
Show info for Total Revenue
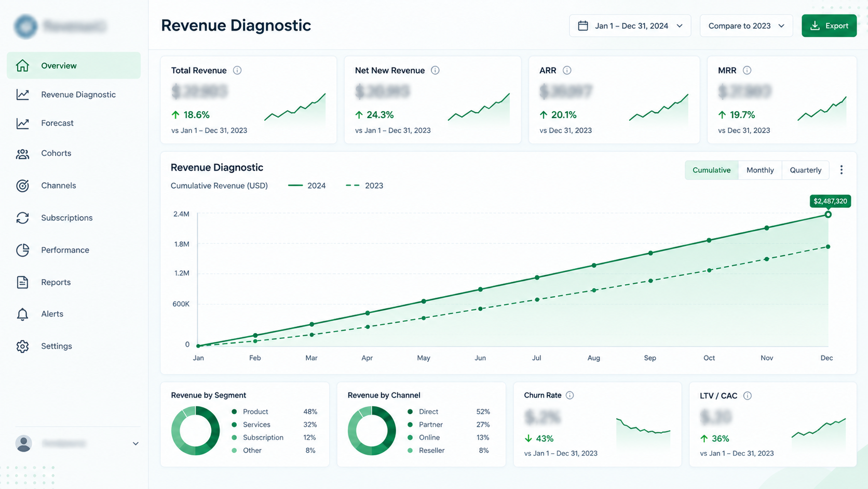click(x=237, y=70)
